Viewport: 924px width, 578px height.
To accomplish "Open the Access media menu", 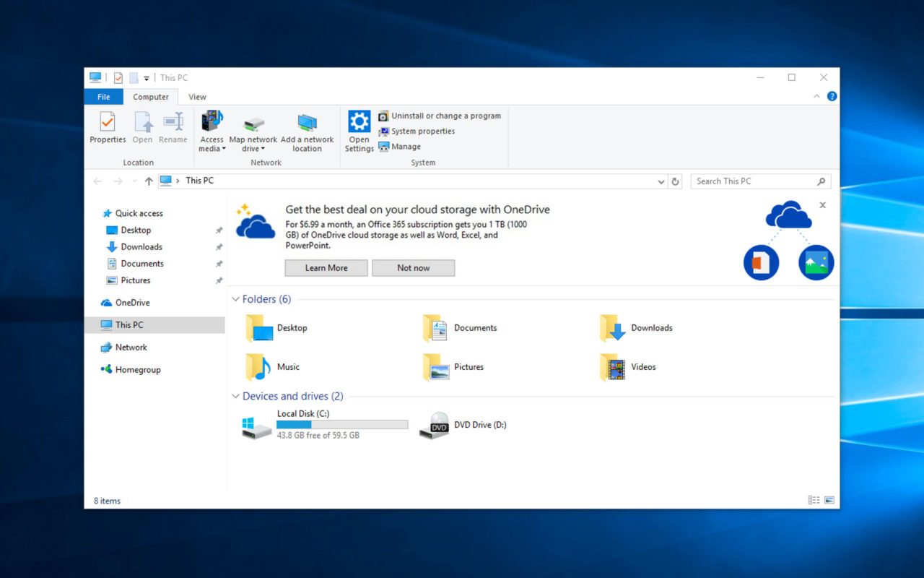I will (212, 131).
